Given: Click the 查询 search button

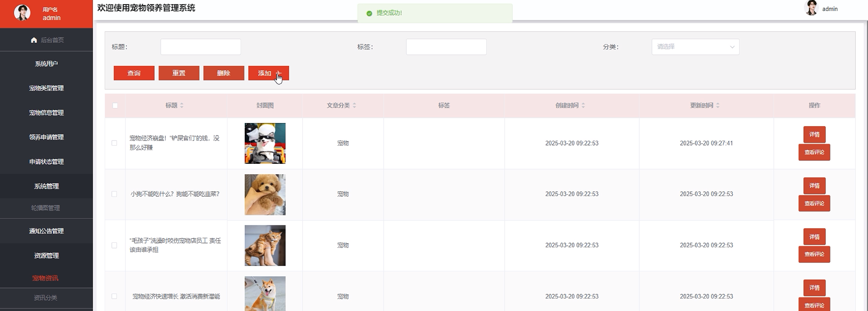Looking at the screenshot, I should coord(134,73).
